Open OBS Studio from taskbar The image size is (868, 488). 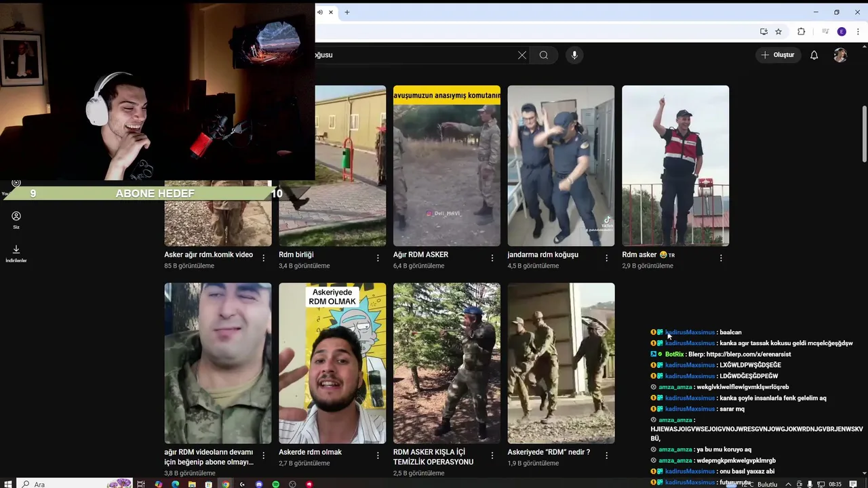293,484
